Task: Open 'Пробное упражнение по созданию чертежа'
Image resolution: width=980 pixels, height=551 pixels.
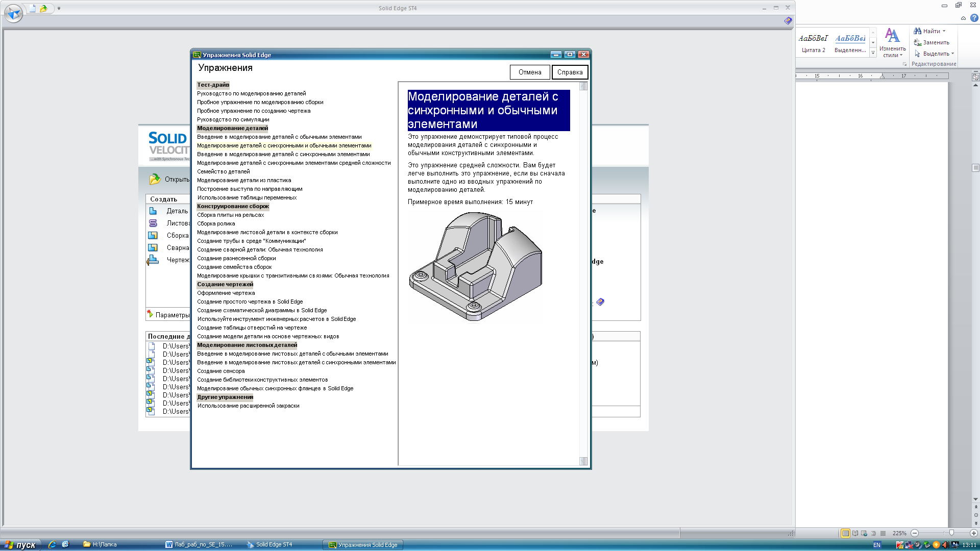Action: click(254, 111)
